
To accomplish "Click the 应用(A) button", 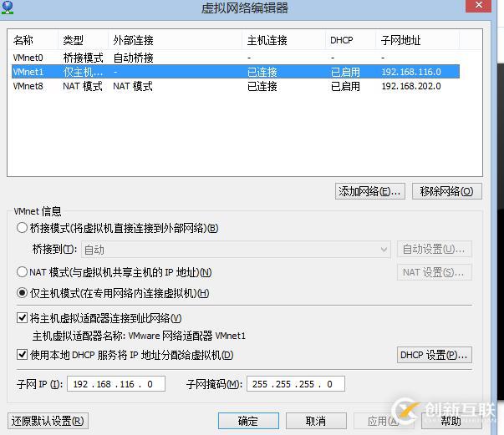I will (383, 421).
